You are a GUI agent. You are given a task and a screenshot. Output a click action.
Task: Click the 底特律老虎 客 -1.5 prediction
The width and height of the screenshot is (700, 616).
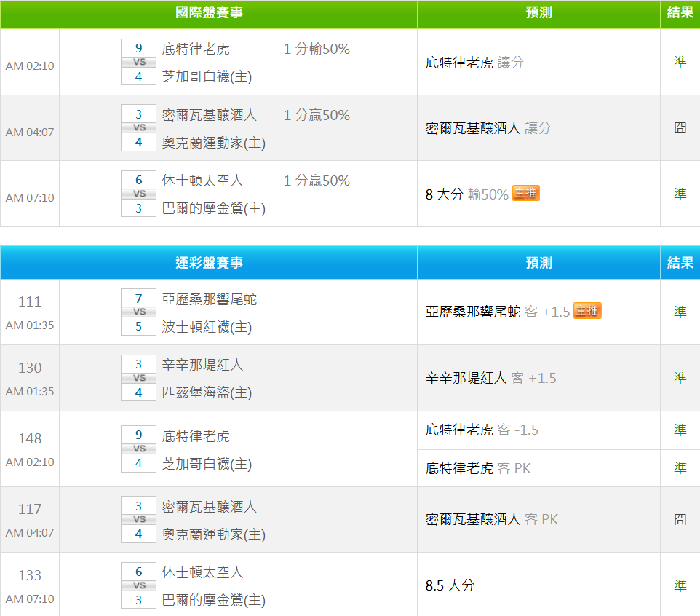(x=482, y=430)
